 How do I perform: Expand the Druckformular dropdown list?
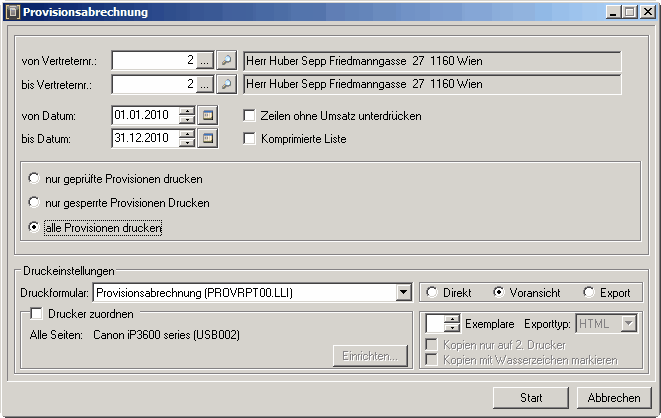(x=403, y=293)
